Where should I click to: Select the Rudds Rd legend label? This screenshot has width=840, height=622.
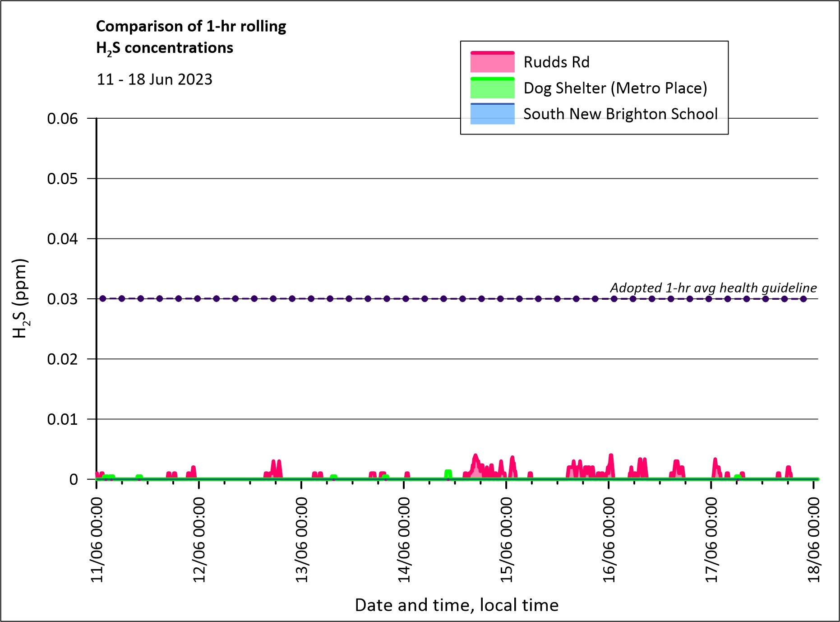coord(556,62)
